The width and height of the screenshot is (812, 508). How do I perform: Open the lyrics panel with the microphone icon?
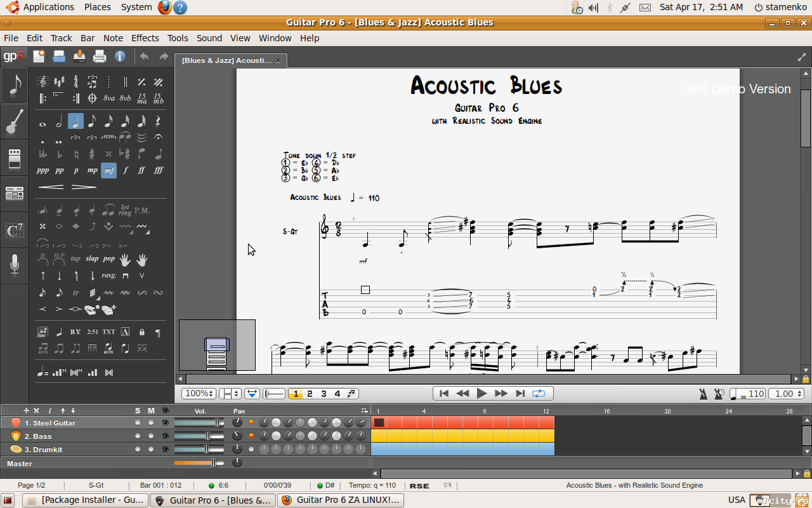coord(14,265)
